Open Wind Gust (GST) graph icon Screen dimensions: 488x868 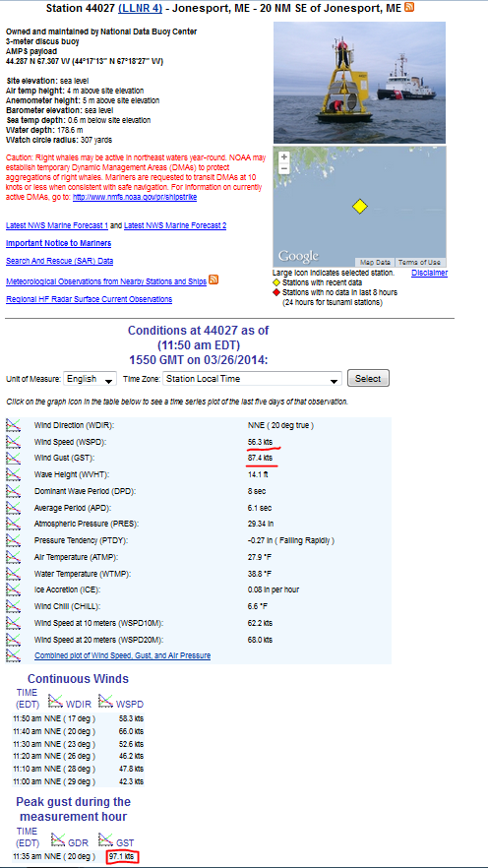pyautogui.click(x=13, y=458)
